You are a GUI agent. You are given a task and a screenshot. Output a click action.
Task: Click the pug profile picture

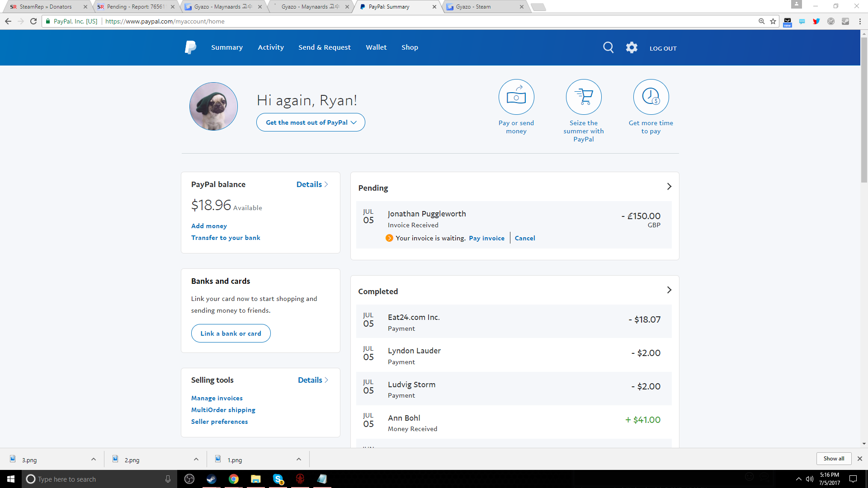point(213,106)
